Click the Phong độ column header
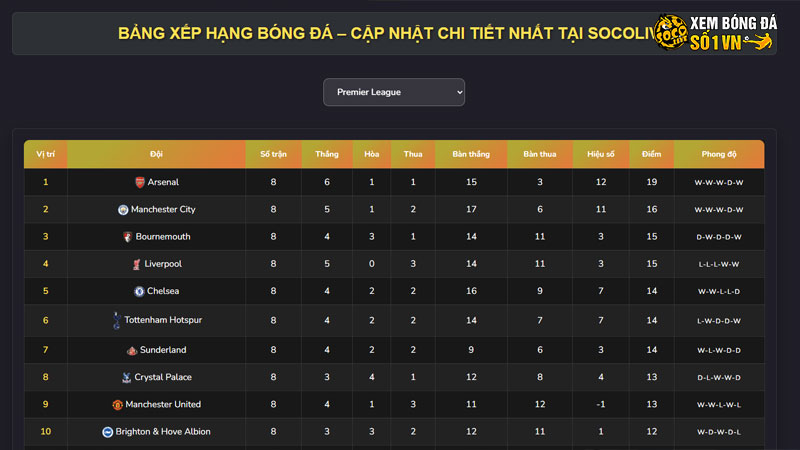This screenshot has width=800, height=450. tap(718, 154)
